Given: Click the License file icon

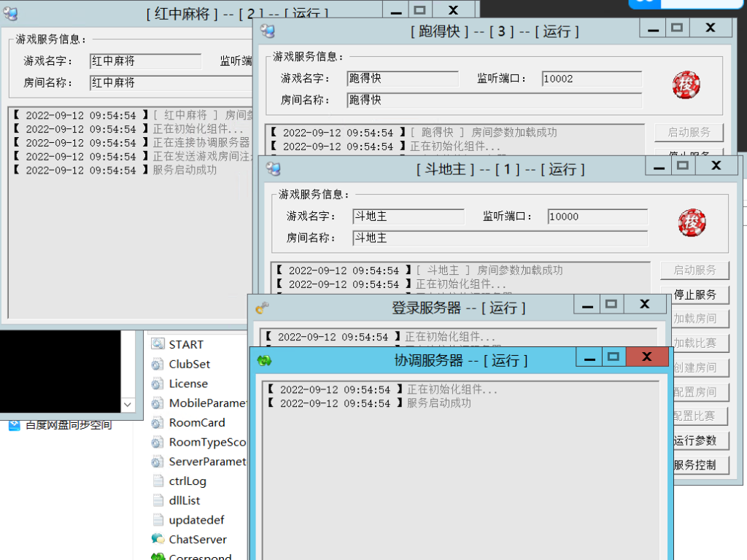Looking at the screenshot, I should tap(158, 384).
